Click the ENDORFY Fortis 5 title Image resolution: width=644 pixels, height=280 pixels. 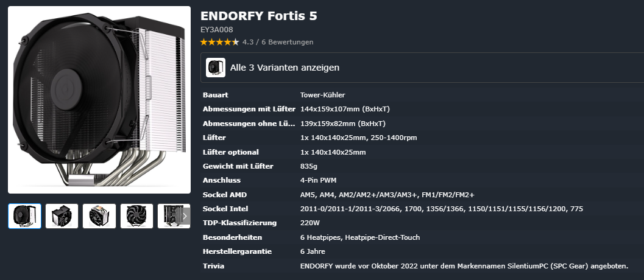pos(258,16)
